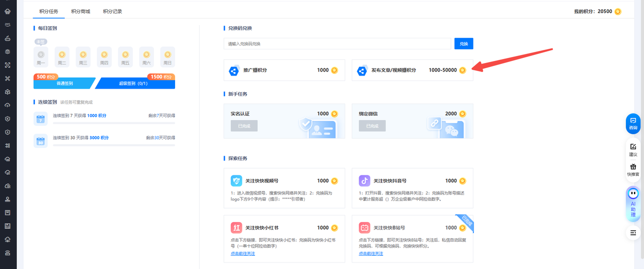Click the 30-day calendar icon
The height and width of the screenshot is (269, 644).
pyautogui.click(x=40, y=141)
